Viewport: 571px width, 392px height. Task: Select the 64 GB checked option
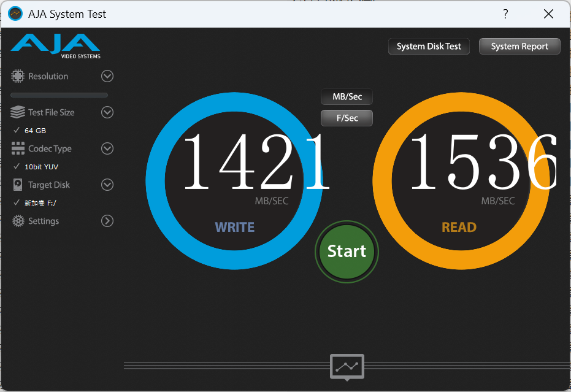click(30, 131)
